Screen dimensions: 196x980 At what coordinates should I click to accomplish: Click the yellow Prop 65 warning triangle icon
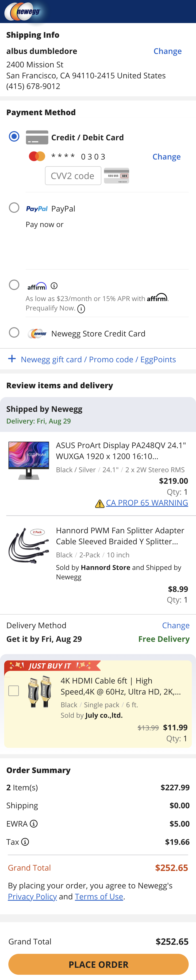(99, 503)
